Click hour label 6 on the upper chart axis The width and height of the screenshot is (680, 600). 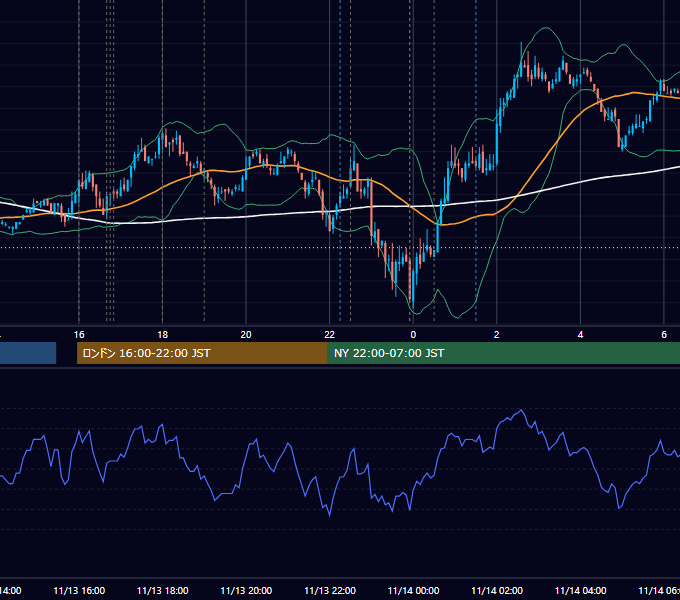[664, 335]
